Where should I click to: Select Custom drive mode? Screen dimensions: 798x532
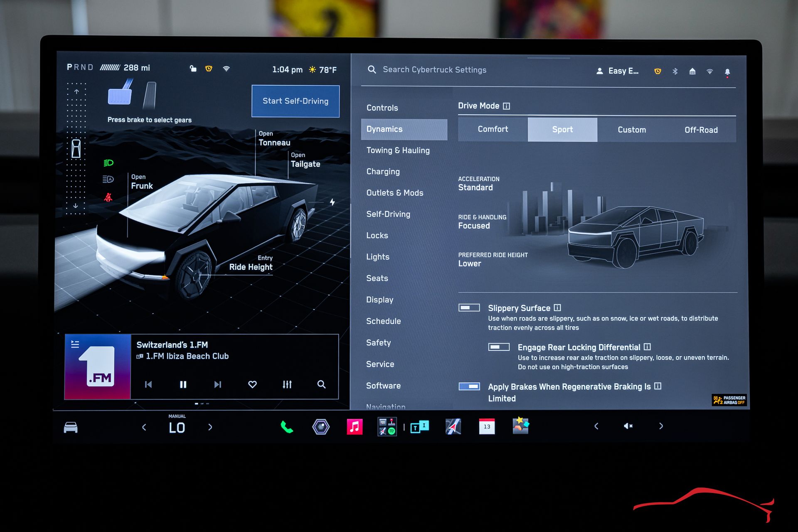pos(632,130)
